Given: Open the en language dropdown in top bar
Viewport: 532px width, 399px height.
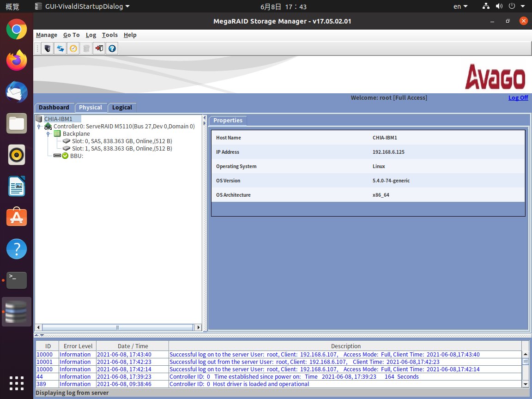Looking at the screenshot, I should pos(460,6).
